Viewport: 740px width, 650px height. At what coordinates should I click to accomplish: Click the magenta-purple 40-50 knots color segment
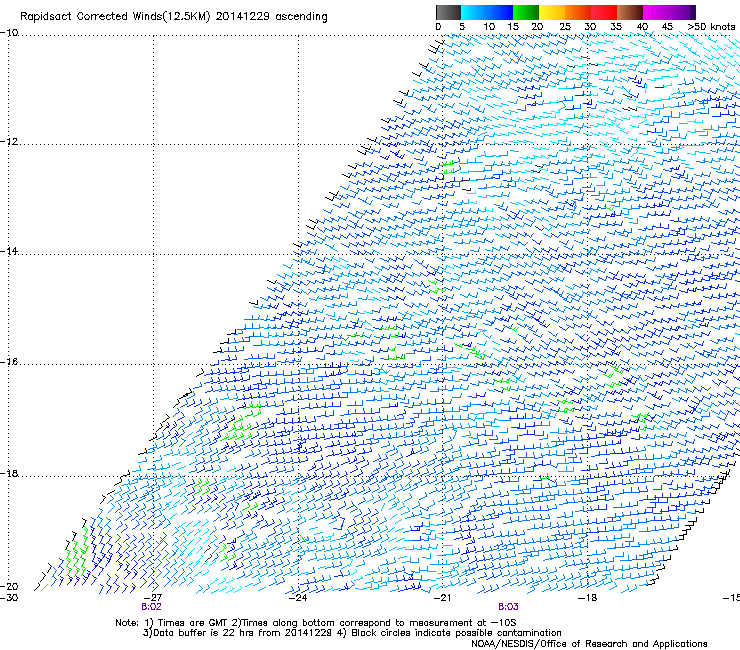click(669, 12)
